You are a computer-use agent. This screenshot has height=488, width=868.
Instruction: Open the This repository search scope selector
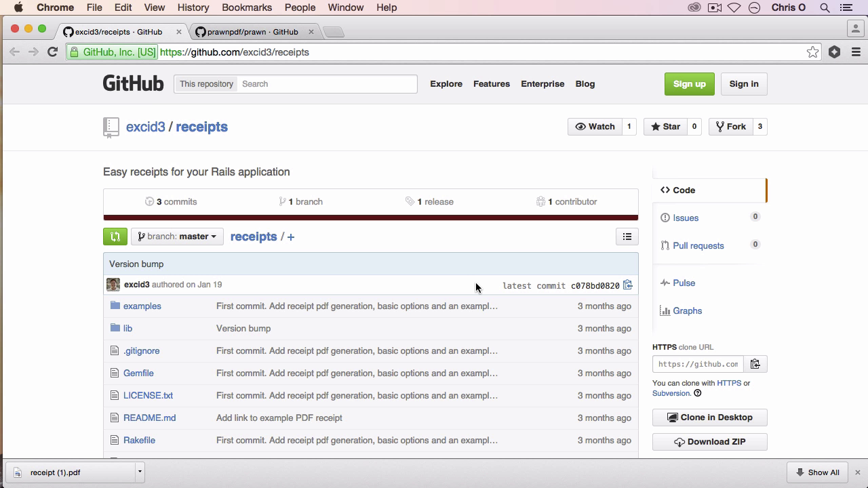pyautogui.click(x=206, y=84)
